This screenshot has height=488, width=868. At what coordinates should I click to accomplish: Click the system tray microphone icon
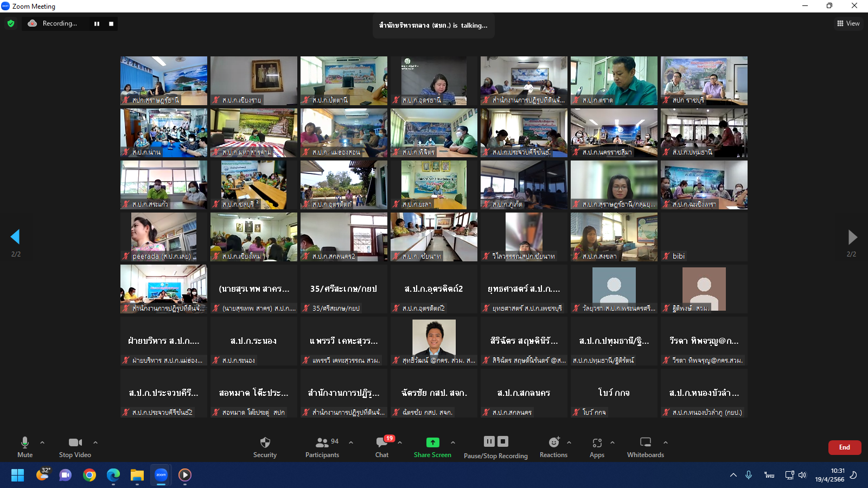[x=749, y=475]
